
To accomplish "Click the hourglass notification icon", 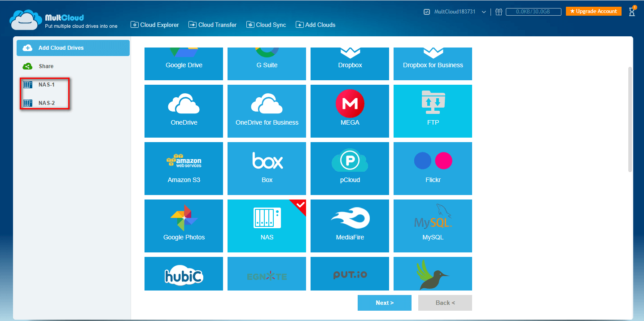I will (x=632, y=12).
